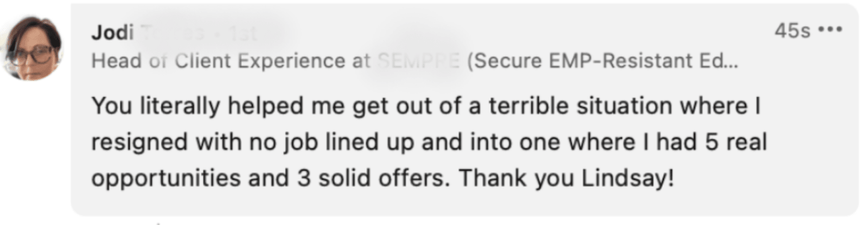Click the blurred 1st connection degree badge

tap(242, 34)
